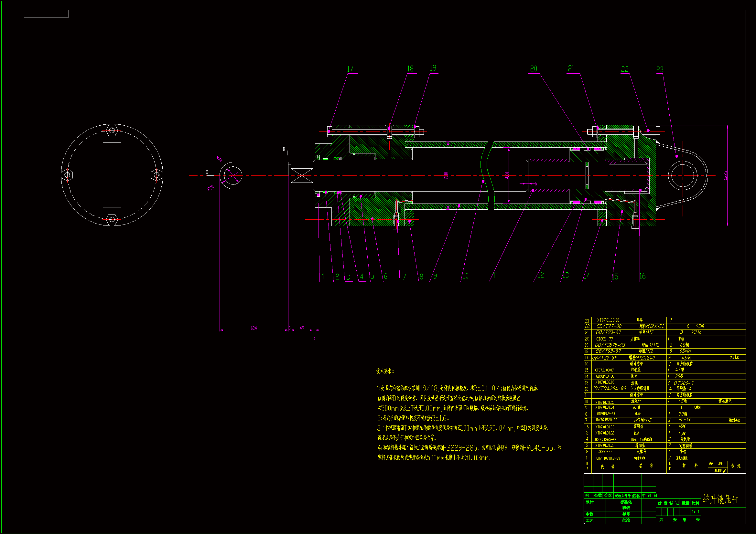Click the Φ225 diameter dimension text
The height and width of the screenshot is (534, 756).
[726, 175]
